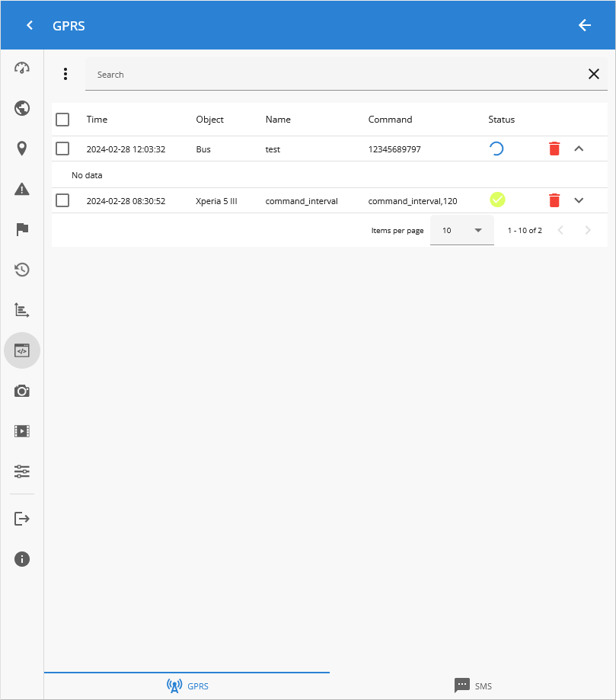This screenshot has height=700, width=616.
Task: Open the location pin icon in sidebar
Action: [22, 149]
